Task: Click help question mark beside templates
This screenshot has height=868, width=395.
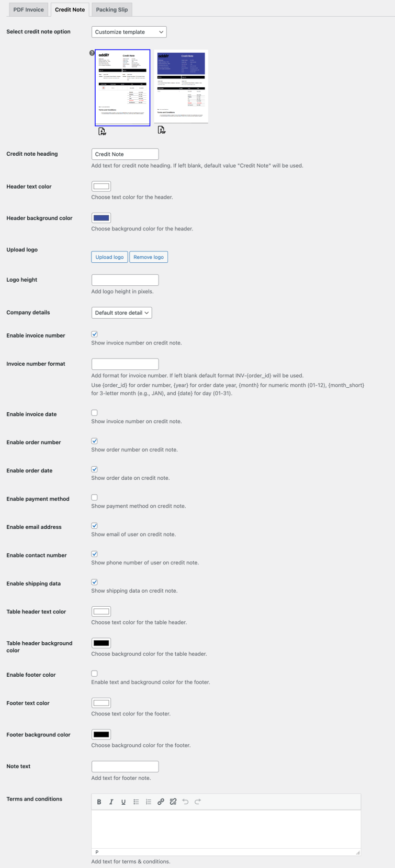Action: 92,53
